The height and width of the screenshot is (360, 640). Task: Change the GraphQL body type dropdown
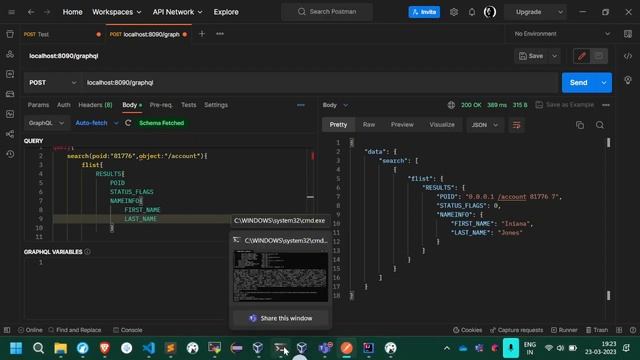[x=46, y=123]
